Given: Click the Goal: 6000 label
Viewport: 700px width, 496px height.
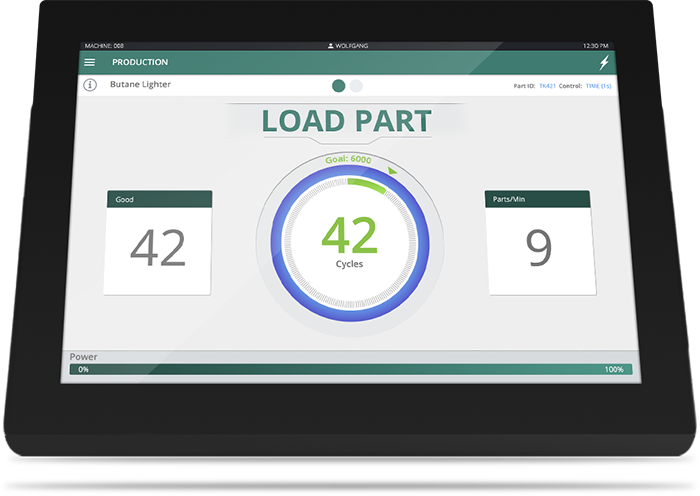Looking at the screenshot, I should pyautogui.click(x=348, y=160).
